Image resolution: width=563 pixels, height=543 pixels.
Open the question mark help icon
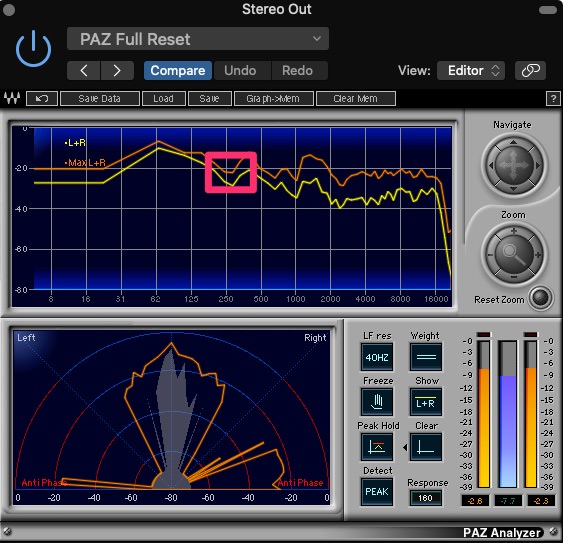pyautogui.click(x=553, y=98)
